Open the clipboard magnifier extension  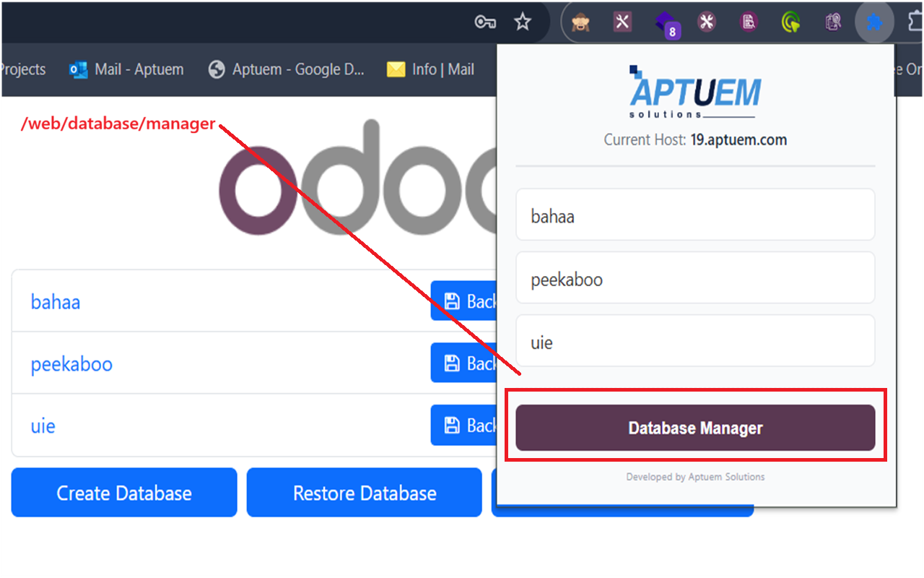(833, 23)
